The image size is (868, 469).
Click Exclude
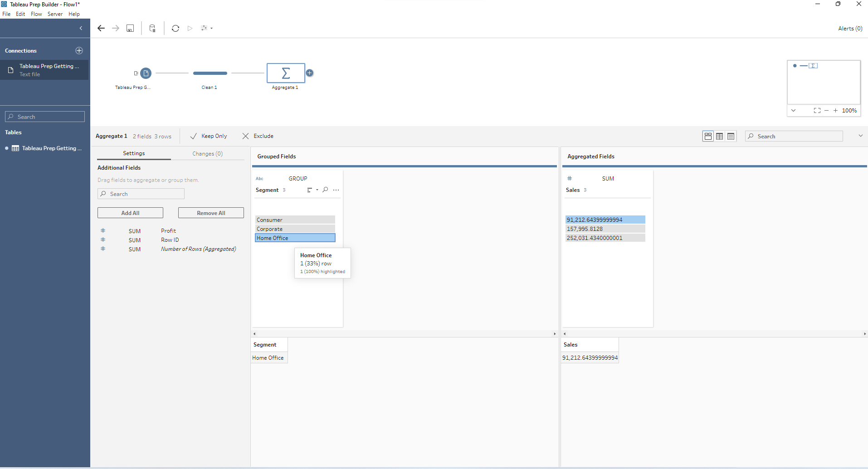coord(258,136)
